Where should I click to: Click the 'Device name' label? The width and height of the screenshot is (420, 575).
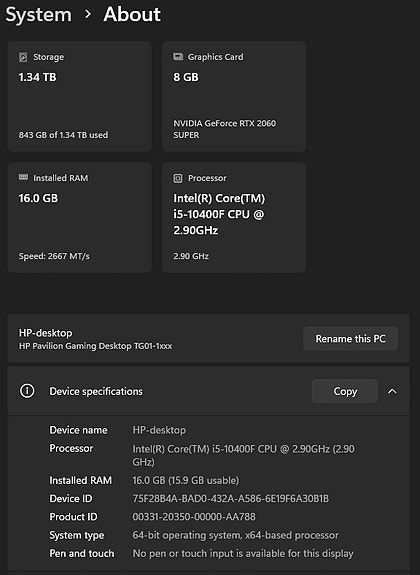(x=78, y=430)
